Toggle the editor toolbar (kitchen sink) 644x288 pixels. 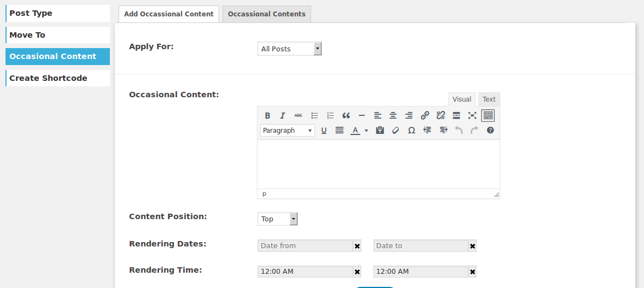488,115
